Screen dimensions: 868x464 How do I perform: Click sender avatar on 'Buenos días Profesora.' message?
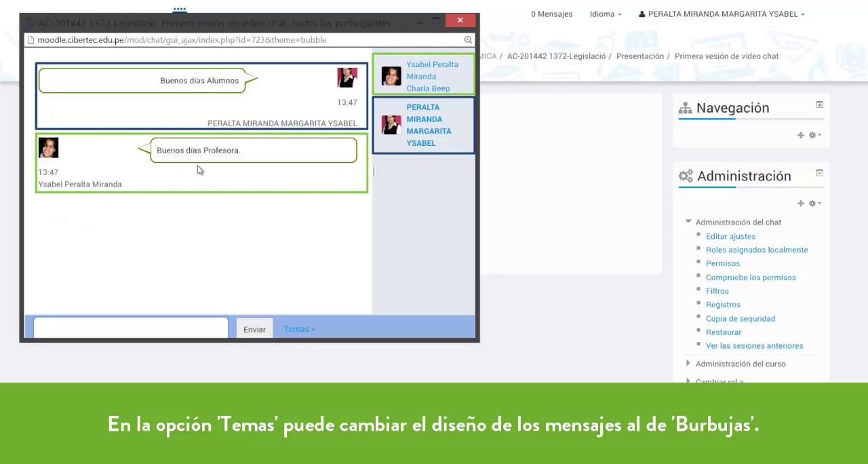(48, 148)
